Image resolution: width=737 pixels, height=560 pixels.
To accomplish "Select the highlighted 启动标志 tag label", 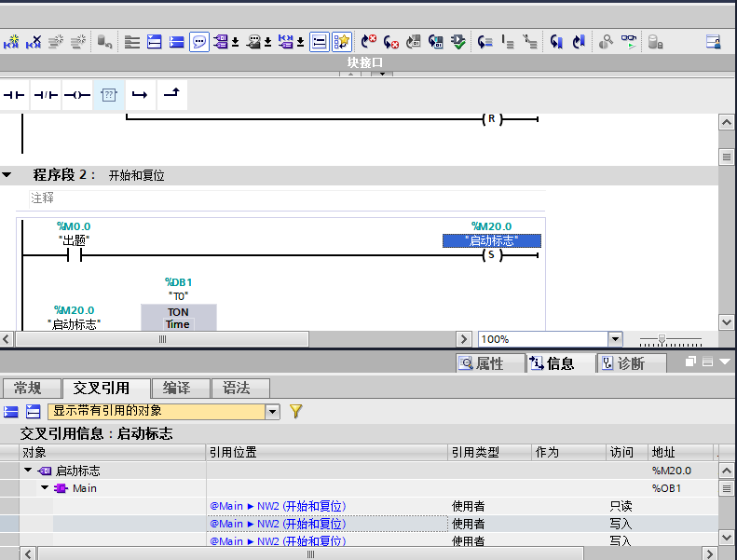I will pos(492,240).
